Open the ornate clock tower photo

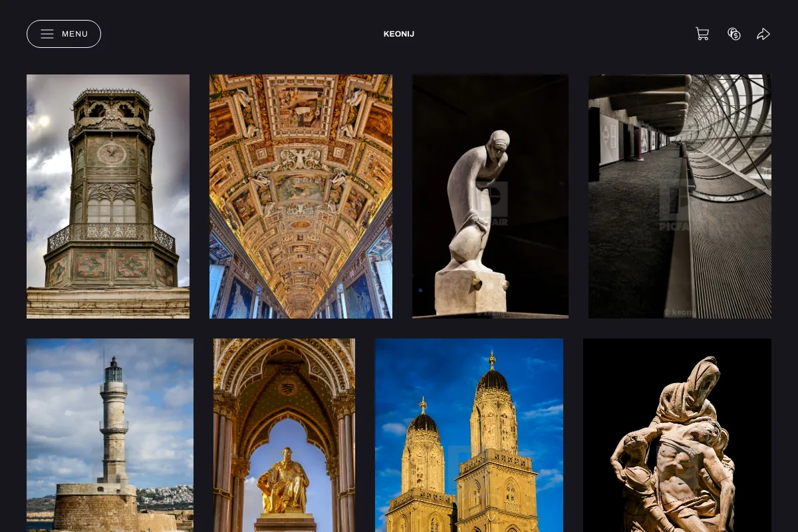[108, 196]
